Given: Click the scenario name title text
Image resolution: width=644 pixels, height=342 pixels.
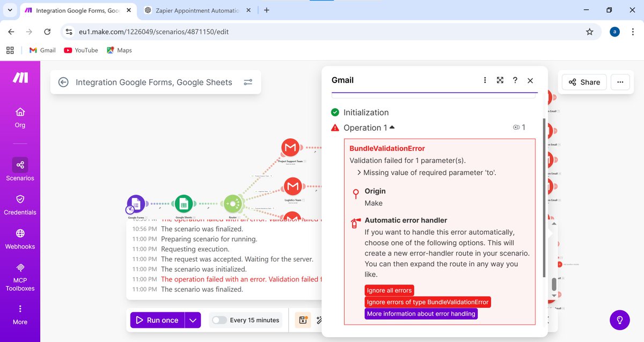Looking at the screenshot, I should [x=154, y=82].
